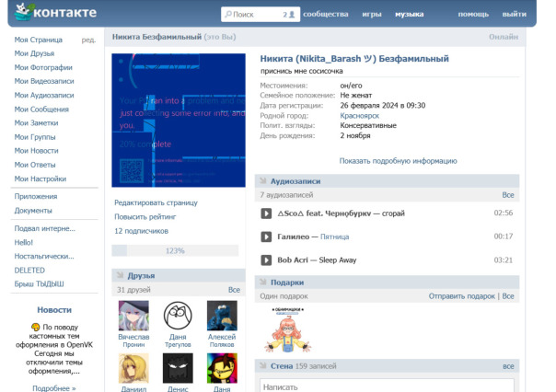Click Все in the friends section
The width and height of the screenshot is (556, 392).
(x=234, y=290)
